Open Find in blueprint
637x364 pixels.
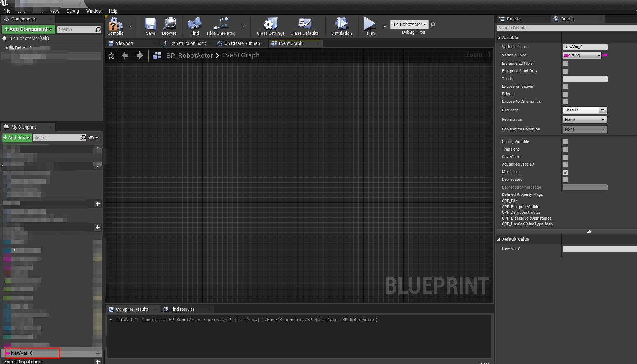pyautogui.click(x=194, y=26)
